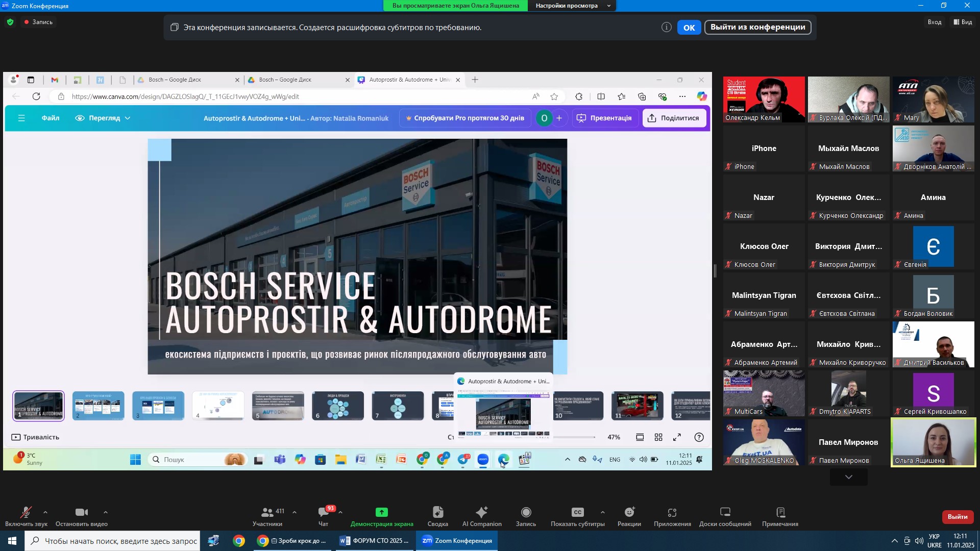Click the Поділитися share button
Screen dimensions: 980x551
[674, 118]
